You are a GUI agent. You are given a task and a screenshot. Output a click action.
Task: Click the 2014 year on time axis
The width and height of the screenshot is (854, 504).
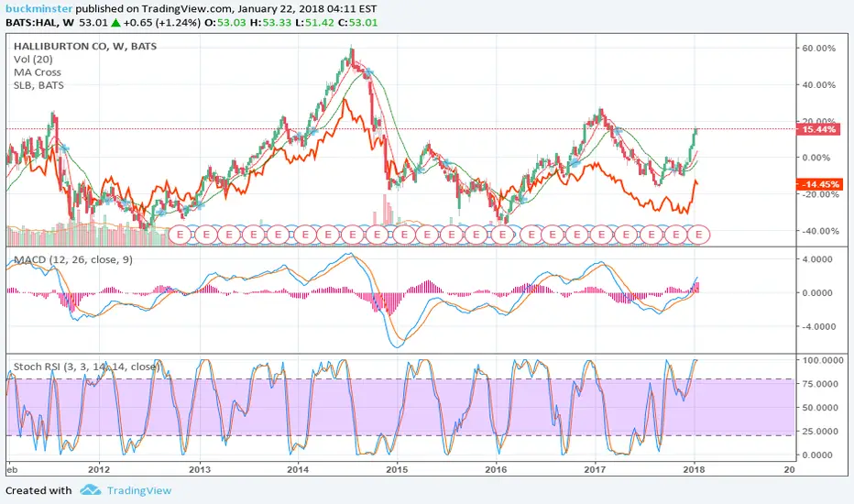298,469
